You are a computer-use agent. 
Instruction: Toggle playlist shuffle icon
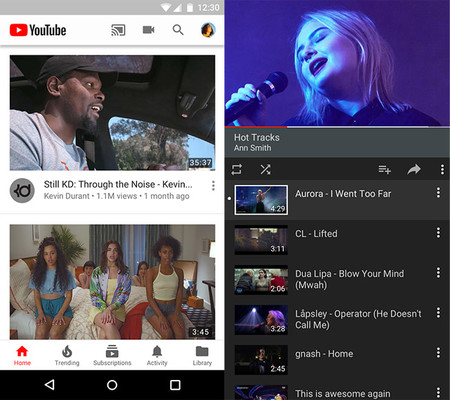[265, 169]
